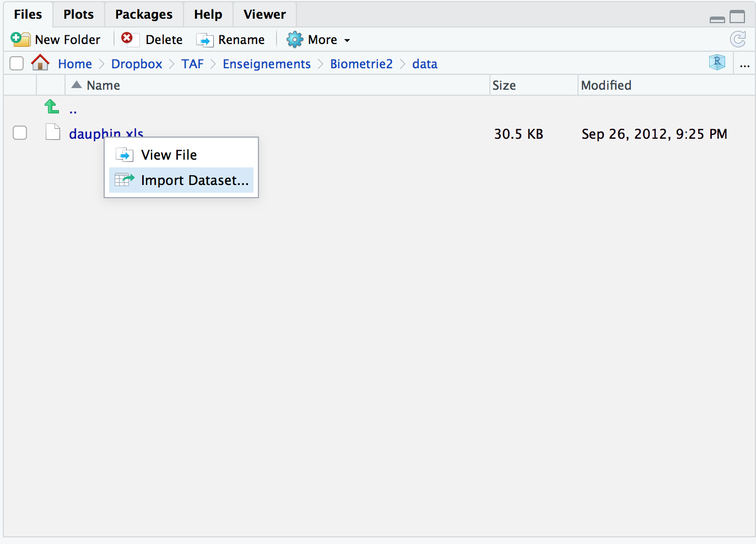The image size is (756, 544).
Task: Switch to the Plots tab
Action: [x=79, y=14]
